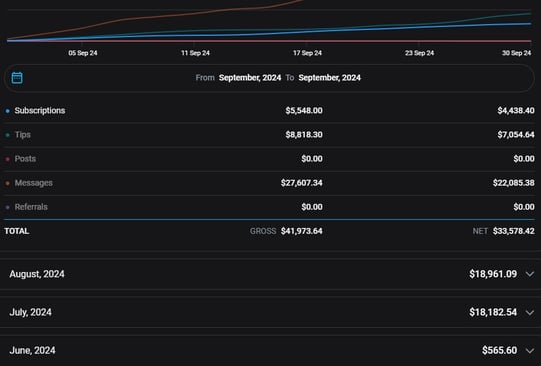The width and height of the screenshot is (541, 366).
Task: Expand the August, 2024 chevron
Action: (x=530, y=274)
